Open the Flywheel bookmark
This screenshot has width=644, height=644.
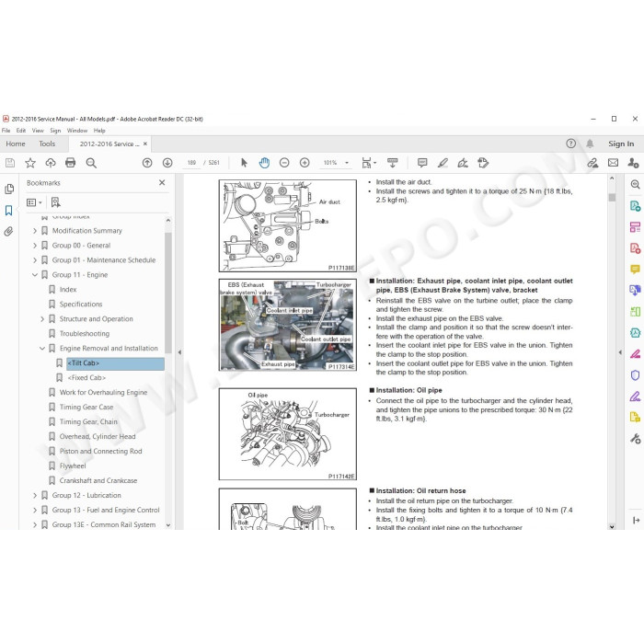click(73, 466)
